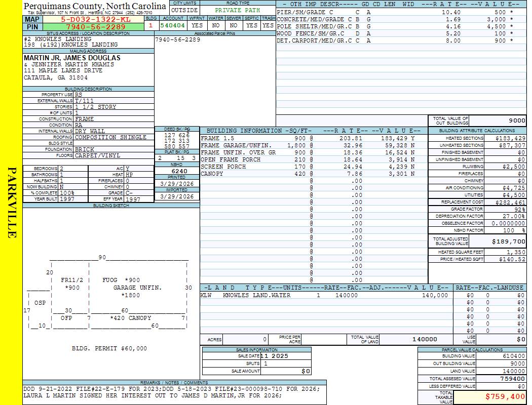Select the deed book page 127 626
The height and width of the screenshot is (405, 532).
[177, 135]
